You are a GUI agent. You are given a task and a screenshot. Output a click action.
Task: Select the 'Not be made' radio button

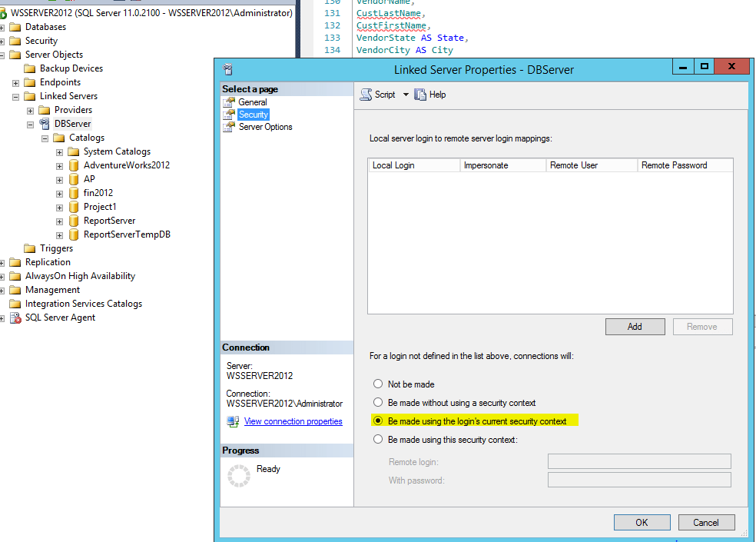click(377, 384)
